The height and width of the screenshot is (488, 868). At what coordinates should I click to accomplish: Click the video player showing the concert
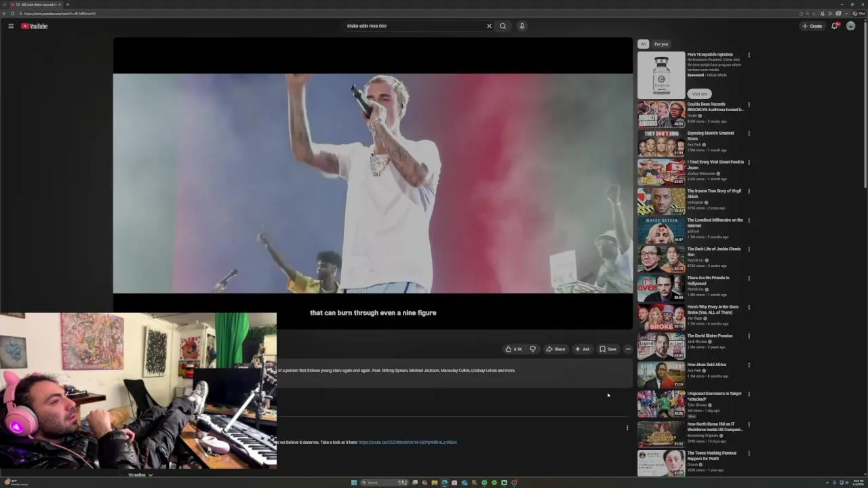(373, 183)
